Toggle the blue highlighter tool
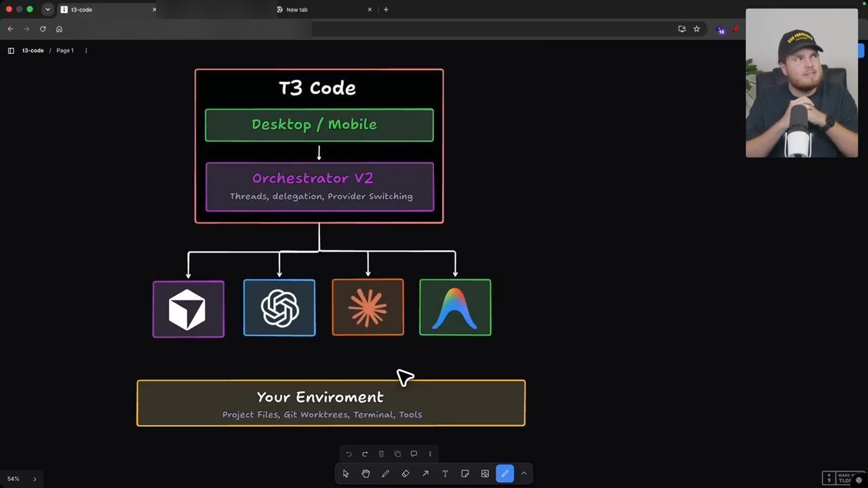 [505, 474]
